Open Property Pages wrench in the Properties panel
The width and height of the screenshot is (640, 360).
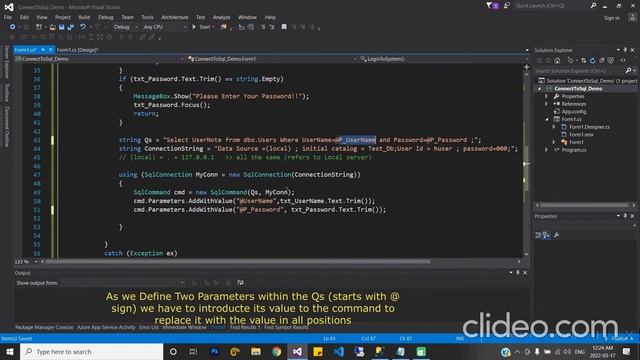[x=556, y=235]
